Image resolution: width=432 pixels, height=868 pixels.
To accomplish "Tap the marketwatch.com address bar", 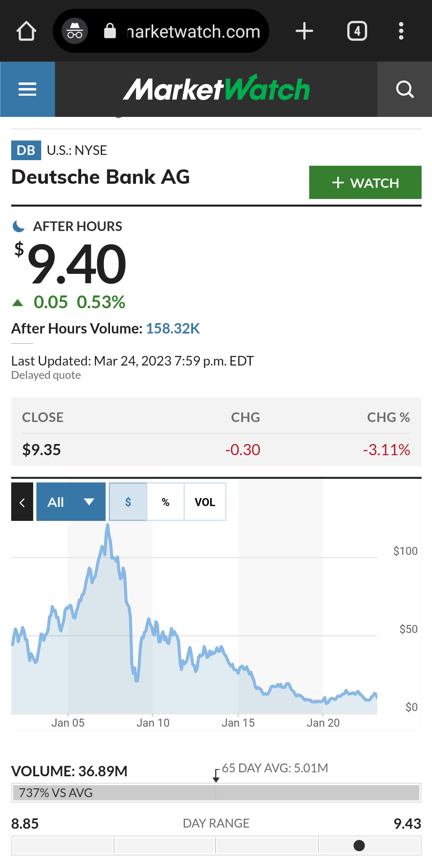I will (193, 31).
